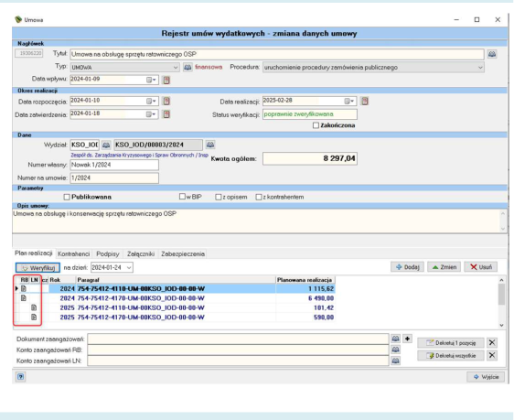Click the Weryfikuj button

pyautogui.click(x=37, y=267)
